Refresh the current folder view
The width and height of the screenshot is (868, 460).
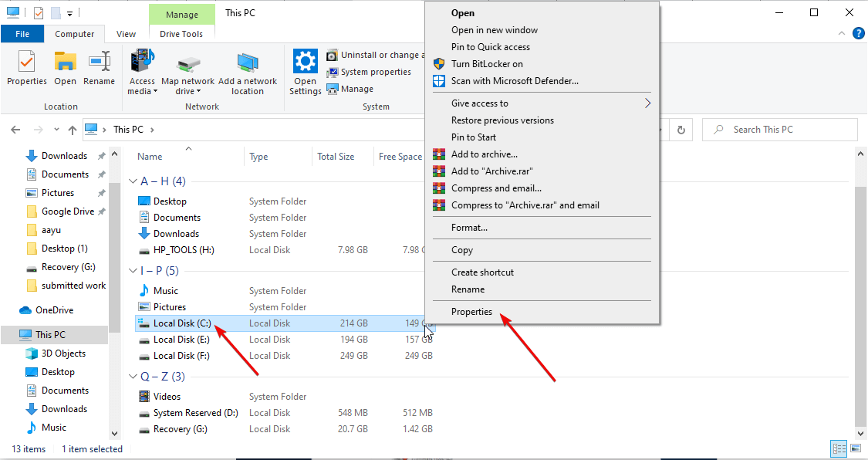681,129
